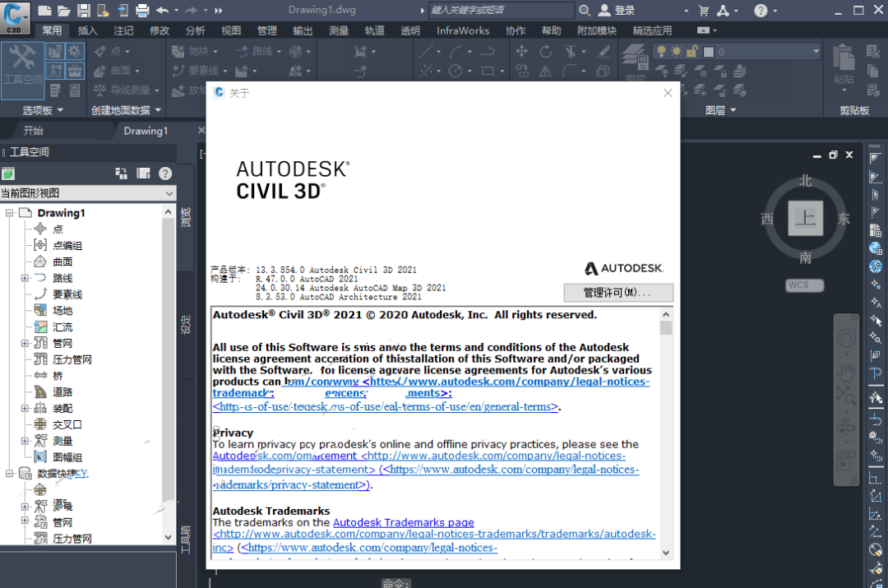Click the general-terms terms-of-use link
This screenshot has width=888, height=588.
(x=385, y=406)
